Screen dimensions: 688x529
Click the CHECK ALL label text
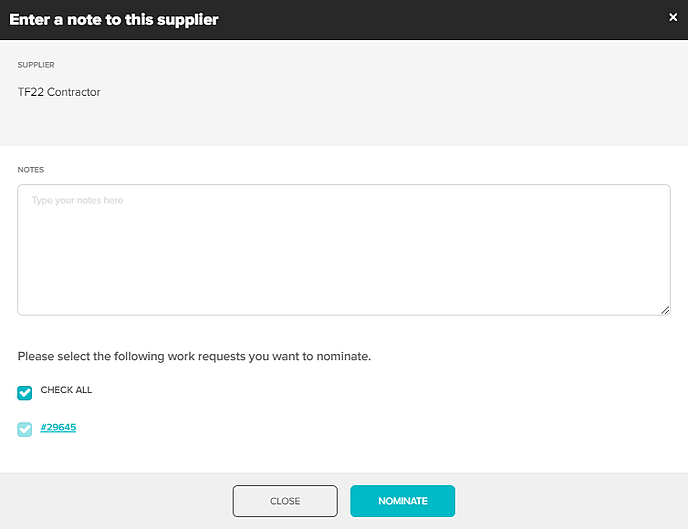click(x=66, y=390)
